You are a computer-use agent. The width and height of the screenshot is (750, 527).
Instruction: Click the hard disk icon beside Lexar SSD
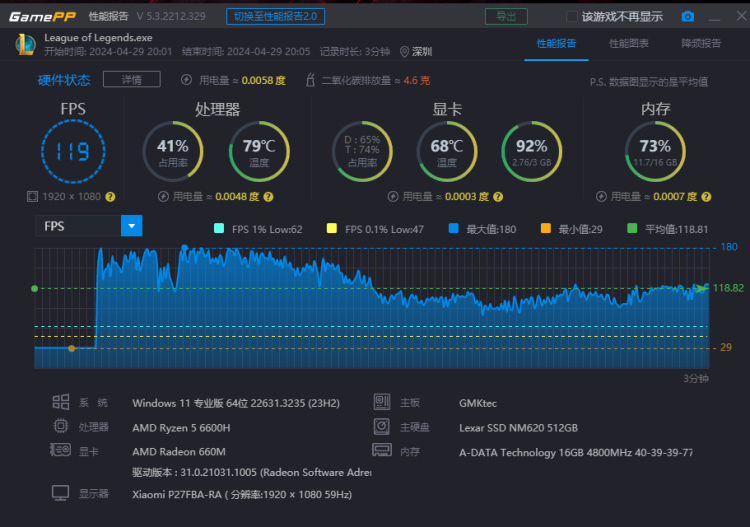[382, 426]
